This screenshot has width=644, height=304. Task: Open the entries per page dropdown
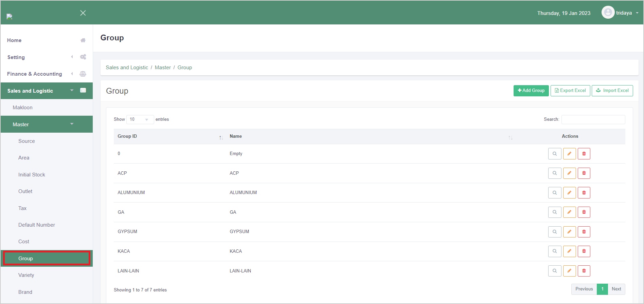[140, 119]
